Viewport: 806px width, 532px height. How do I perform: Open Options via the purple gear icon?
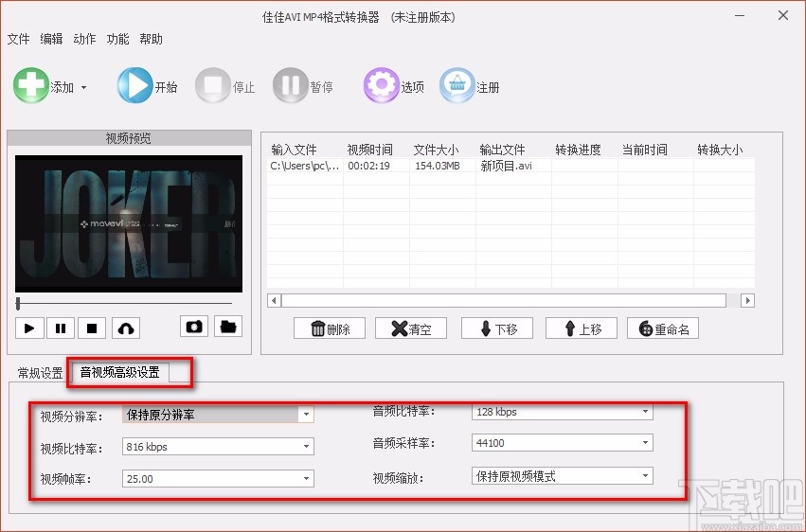coord(382,85)
